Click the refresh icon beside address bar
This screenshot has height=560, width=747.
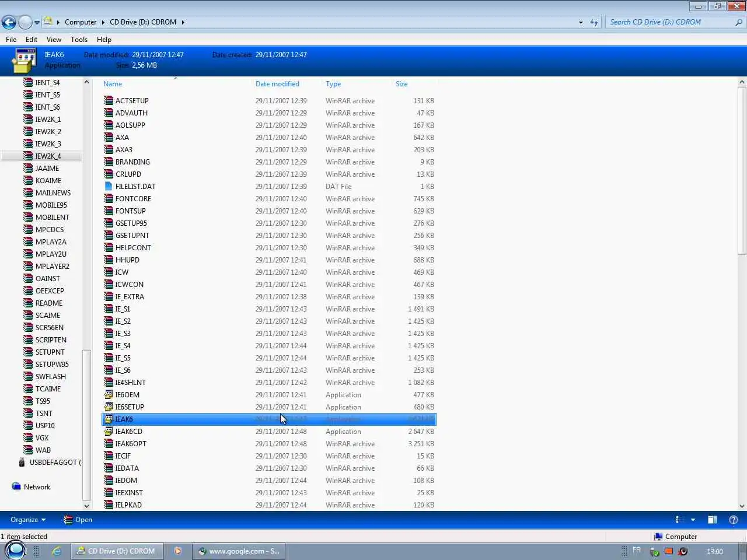[594, 22]
